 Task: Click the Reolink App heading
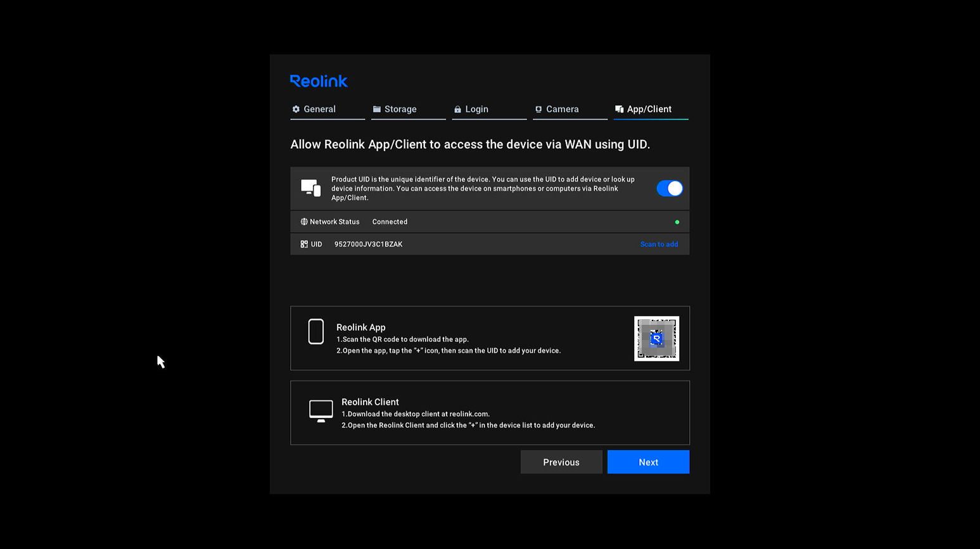[361, 327]
